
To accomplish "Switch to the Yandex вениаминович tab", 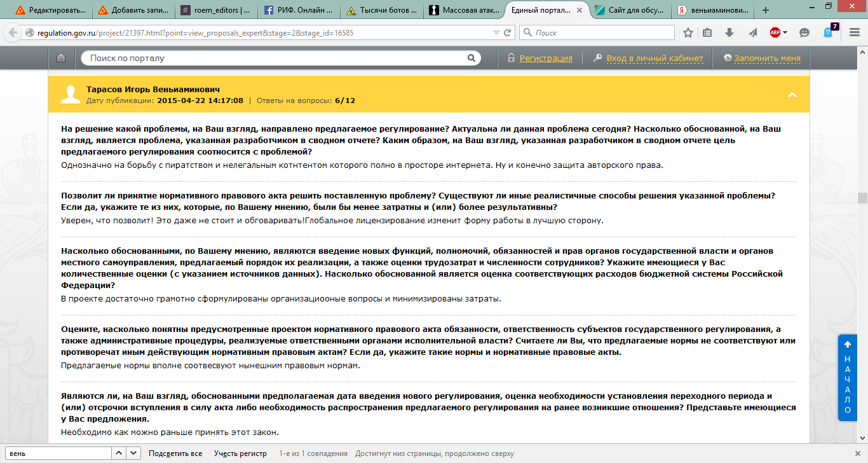I will 713,10.
